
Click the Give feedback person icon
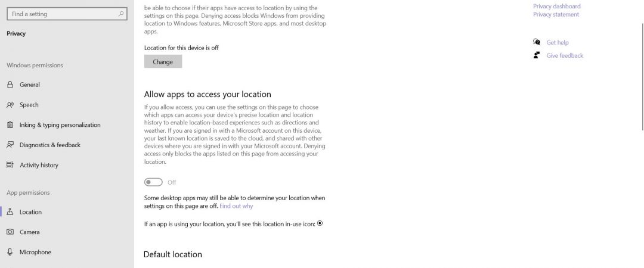[x=537, y=55]
